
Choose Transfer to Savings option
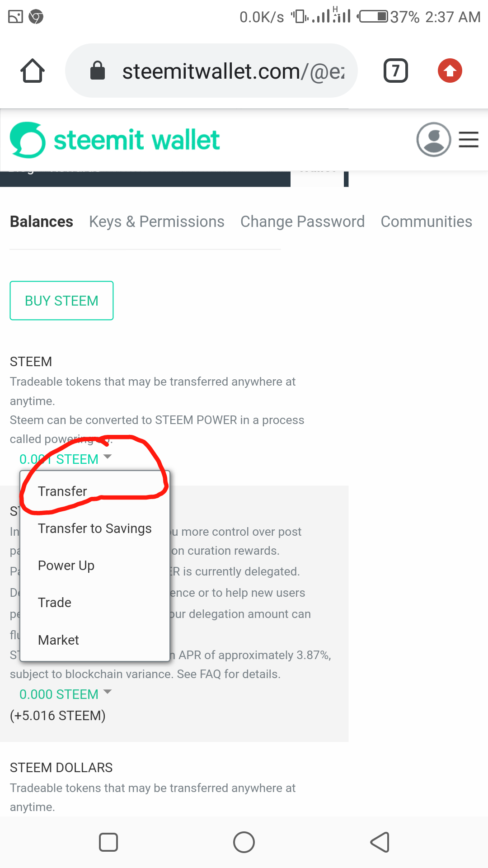point(95,528)
